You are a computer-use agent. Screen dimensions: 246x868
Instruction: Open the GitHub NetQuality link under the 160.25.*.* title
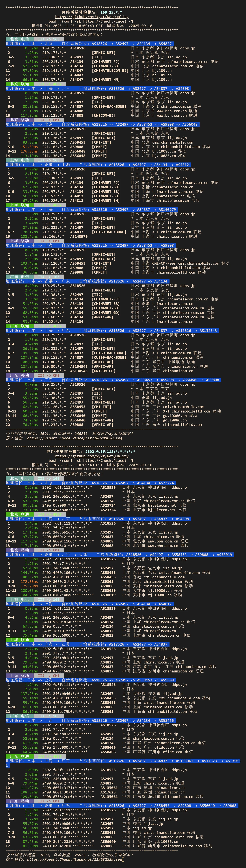(x=92, y=17)
